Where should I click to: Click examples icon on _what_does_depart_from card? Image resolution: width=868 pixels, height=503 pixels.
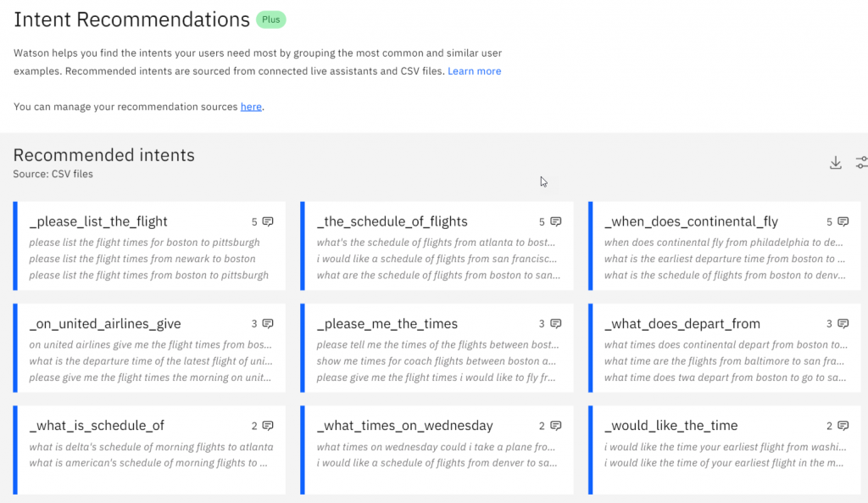pyautogui.click(x=843, y=323)
